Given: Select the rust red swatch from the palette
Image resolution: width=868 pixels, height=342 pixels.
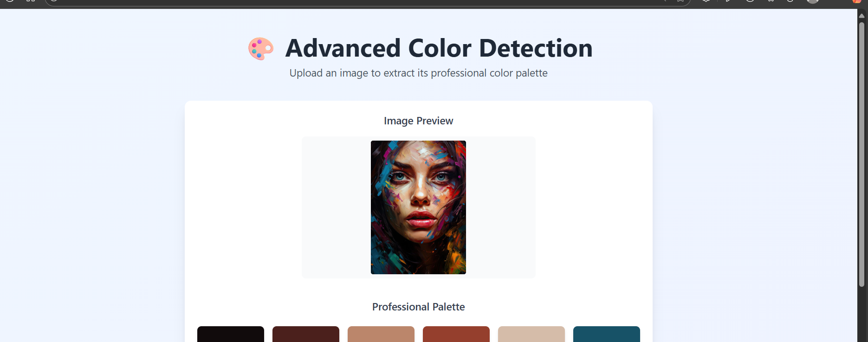Looking at the screenshot, I should (456, 335).
